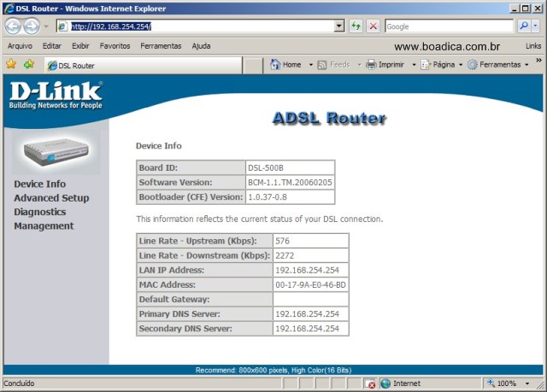The width and height of the screenshot is (547, 392).
Task: Open the Ferramentas gear toolbar menu
Action: 497,65
